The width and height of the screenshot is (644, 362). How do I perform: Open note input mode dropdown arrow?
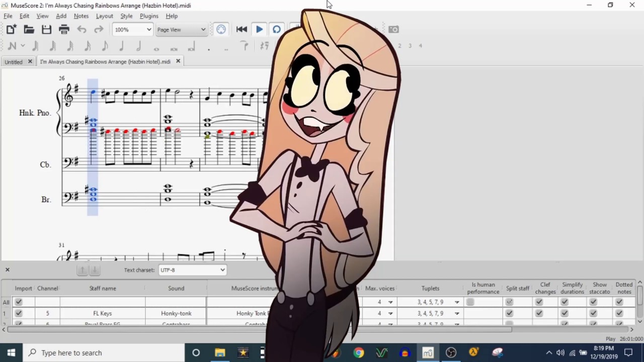pos(23,46)
